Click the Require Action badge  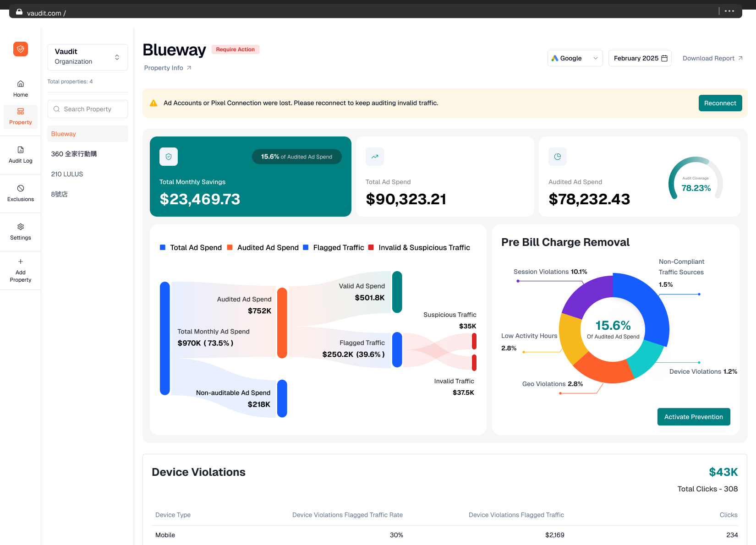(x=236, y=49)
